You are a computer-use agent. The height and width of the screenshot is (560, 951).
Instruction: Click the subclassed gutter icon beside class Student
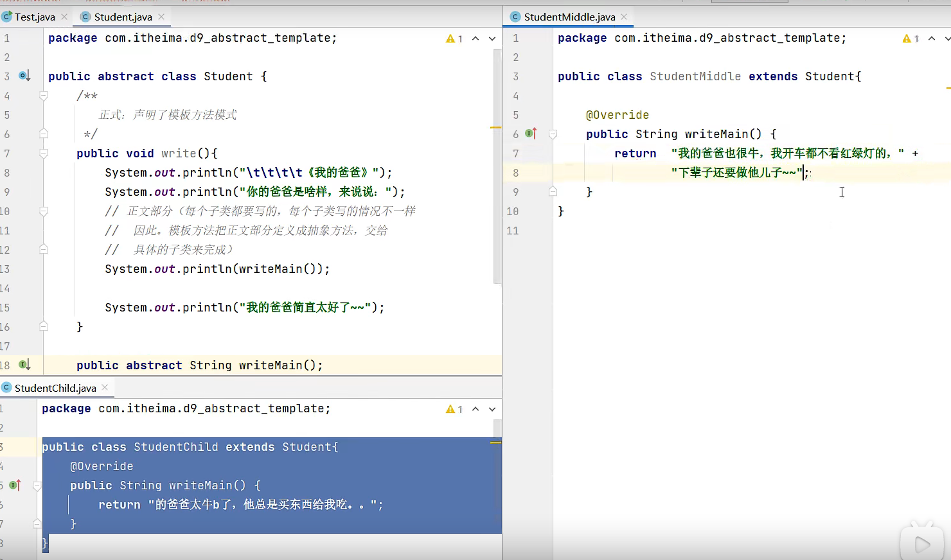click(x=24, y=76)
